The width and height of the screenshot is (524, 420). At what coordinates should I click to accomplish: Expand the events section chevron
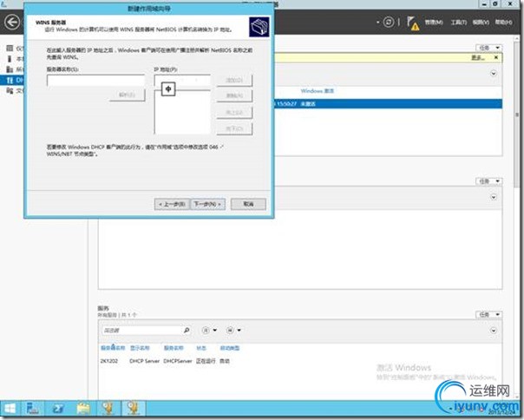pos(494,197)
